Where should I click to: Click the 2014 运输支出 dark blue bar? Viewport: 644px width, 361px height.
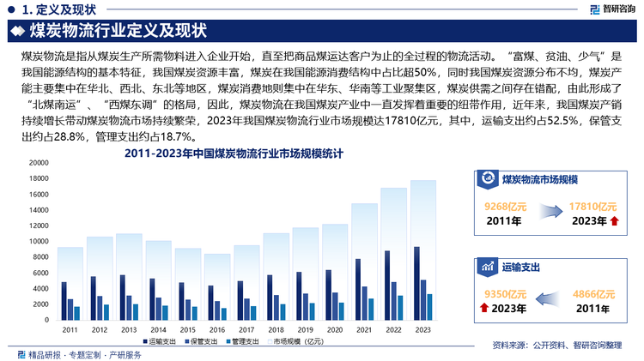coord(152,299)
